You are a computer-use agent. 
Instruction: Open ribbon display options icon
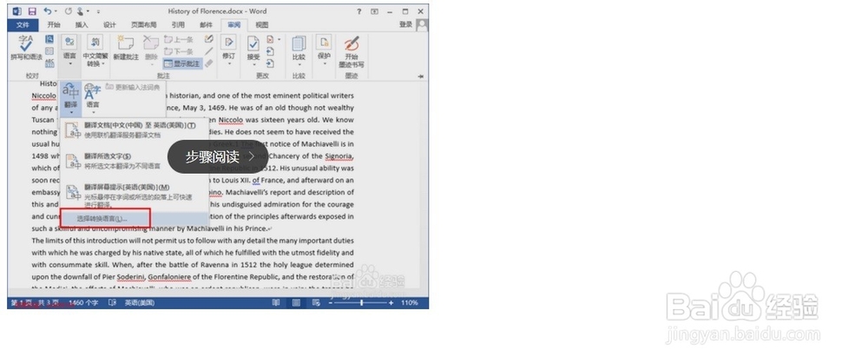click(375, 11)
